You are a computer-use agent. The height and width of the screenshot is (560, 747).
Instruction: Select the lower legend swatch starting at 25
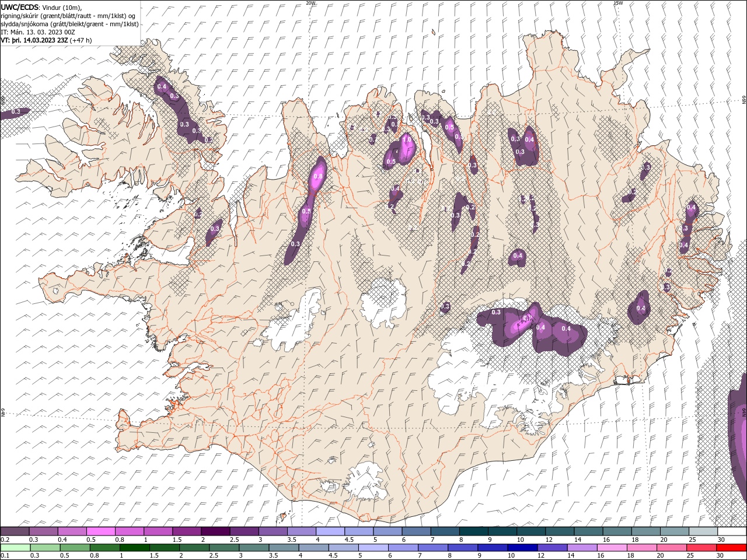[x=701, y=548]
